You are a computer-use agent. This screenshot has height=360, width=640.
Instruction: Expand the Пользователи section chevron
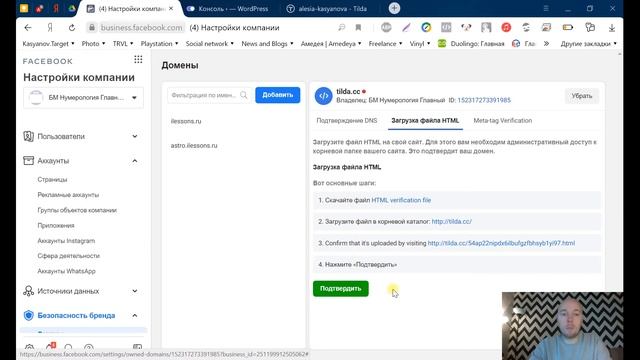[135, 136]
